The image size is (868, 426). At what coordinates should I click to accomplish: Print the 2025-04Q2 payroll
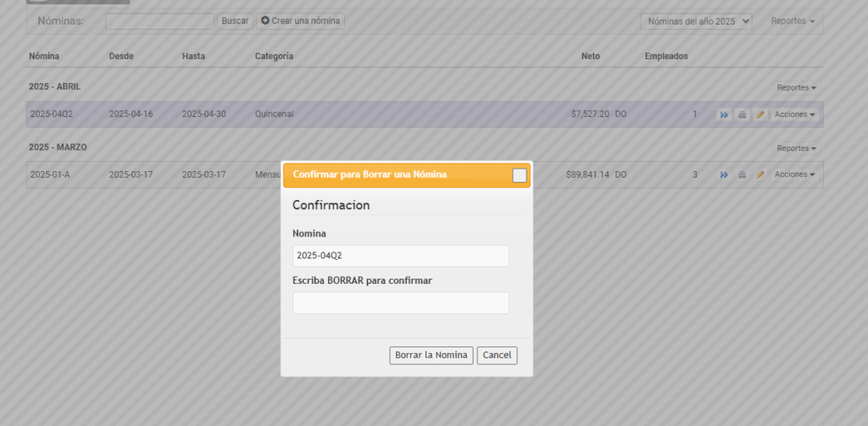(x=742, y=114)
